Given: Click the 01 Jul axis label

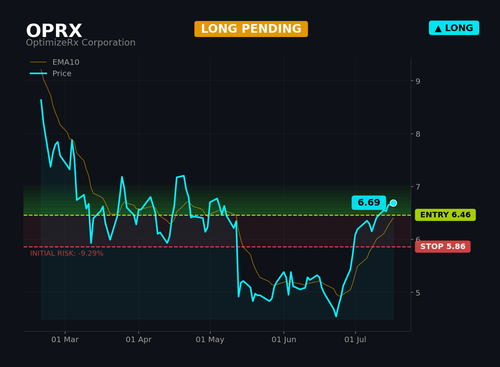Looking at the screenshot, I should point(355,340).
